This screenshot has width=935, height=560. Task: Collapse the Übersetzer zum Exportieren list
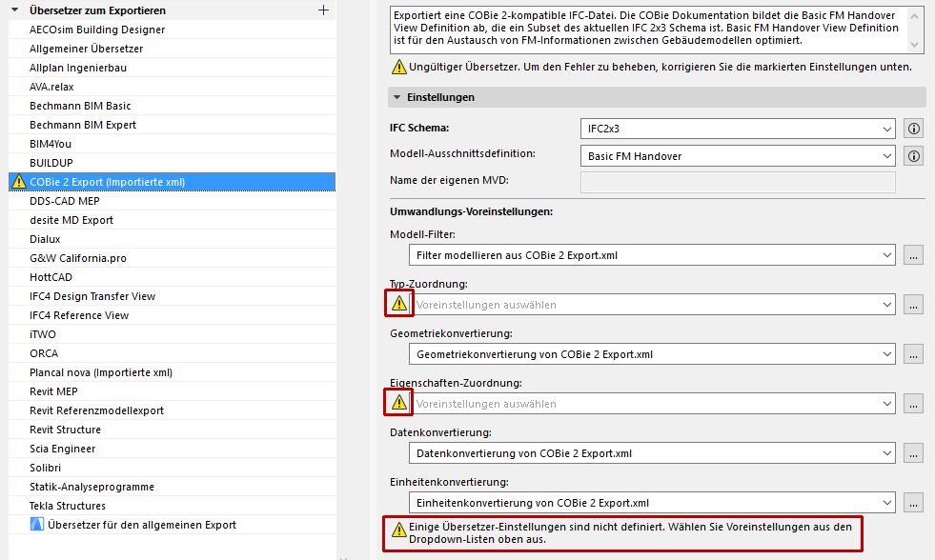11,10
